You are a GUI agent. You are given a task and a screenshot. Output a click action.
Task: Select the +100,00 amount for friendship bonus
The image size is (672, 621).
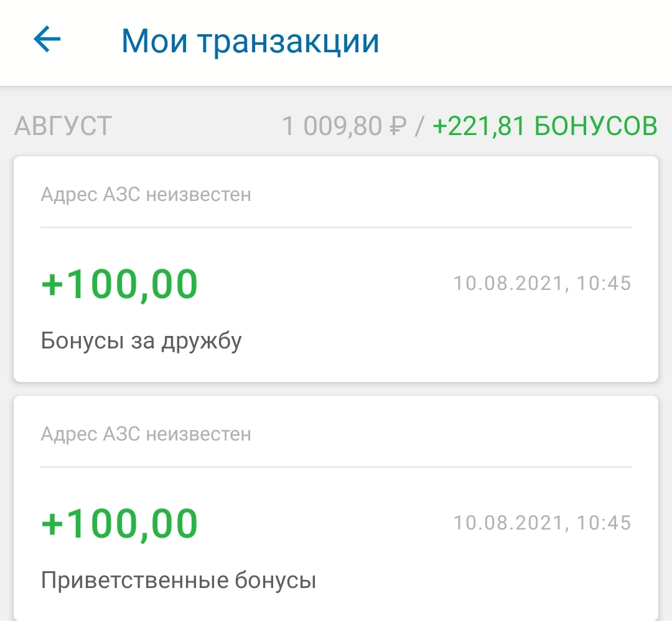[119, 284]
